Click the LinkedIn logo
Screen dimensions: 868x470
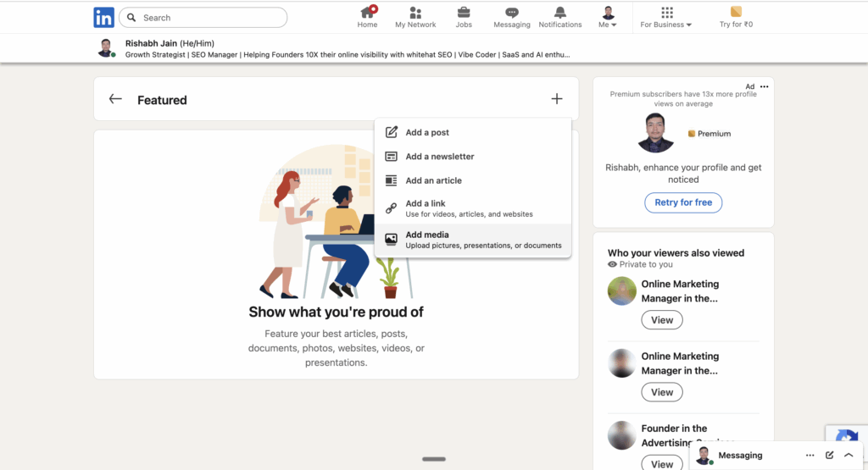[103, 18]
